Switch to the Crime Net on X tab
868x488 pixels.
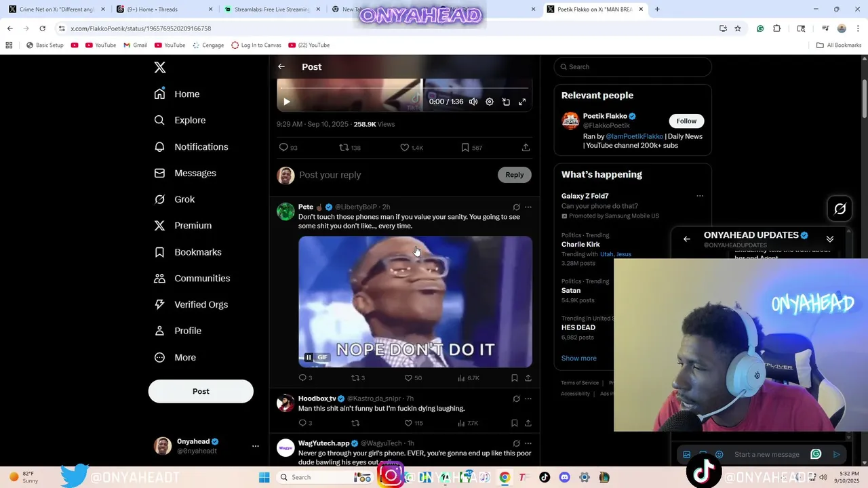tap(57, 9)
